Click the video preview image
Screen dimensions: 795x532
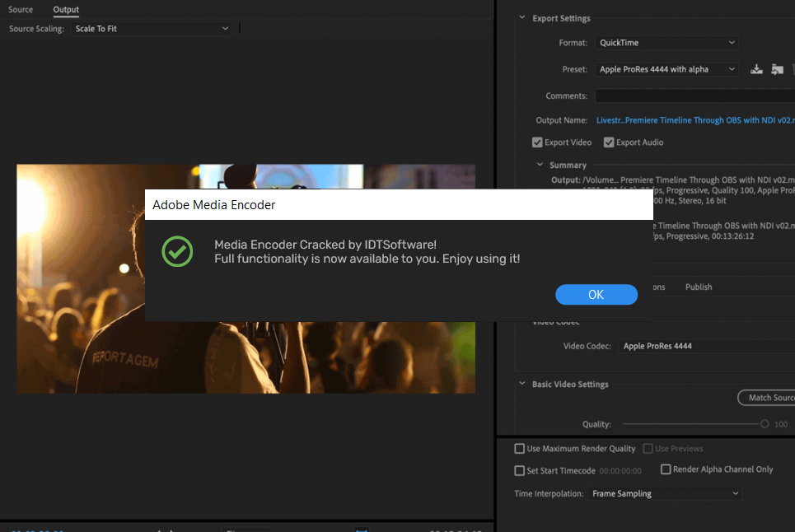tap(246, 278)
